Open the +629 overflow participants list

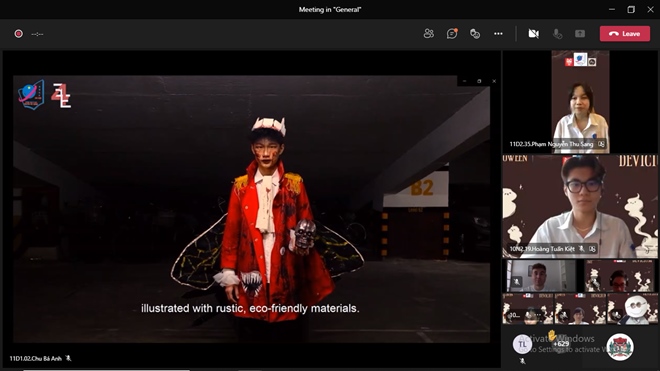[561, 344]
